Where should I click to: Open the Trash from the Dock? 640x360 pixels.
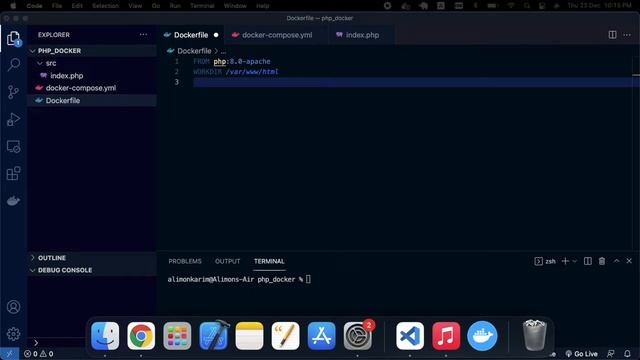(534, 336)
